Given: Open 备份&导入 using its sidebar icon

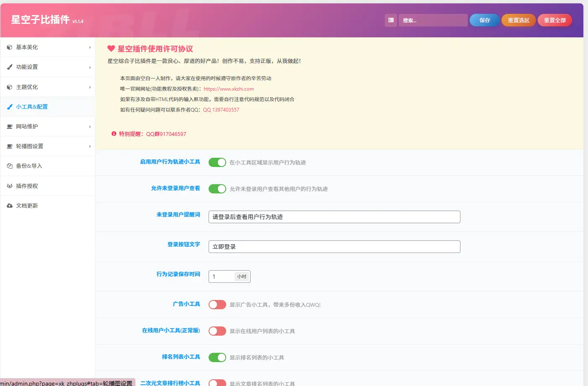Looking at the screenshot, I should (x=9, y=166).
